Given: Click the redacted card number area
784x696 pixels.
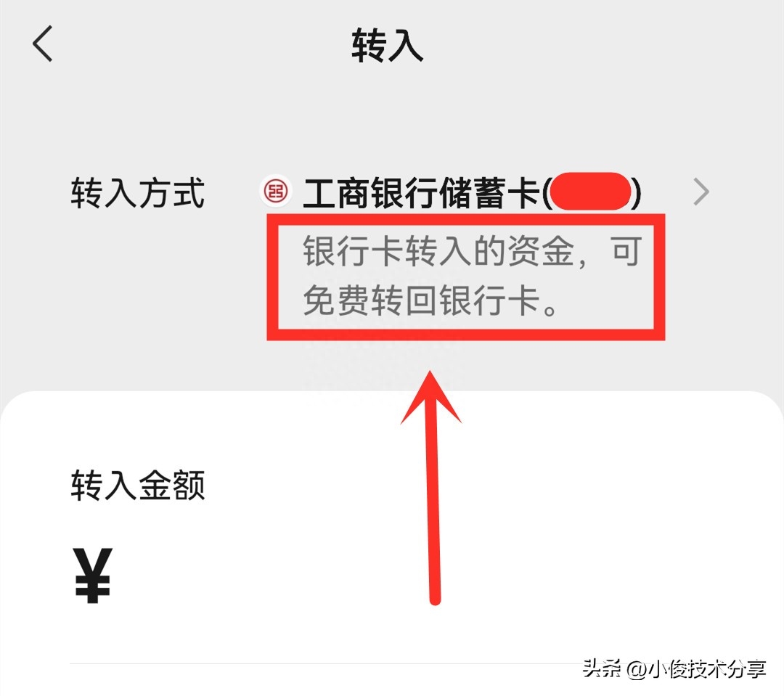Looking at the screenshot, I should (x=592, y=192).
